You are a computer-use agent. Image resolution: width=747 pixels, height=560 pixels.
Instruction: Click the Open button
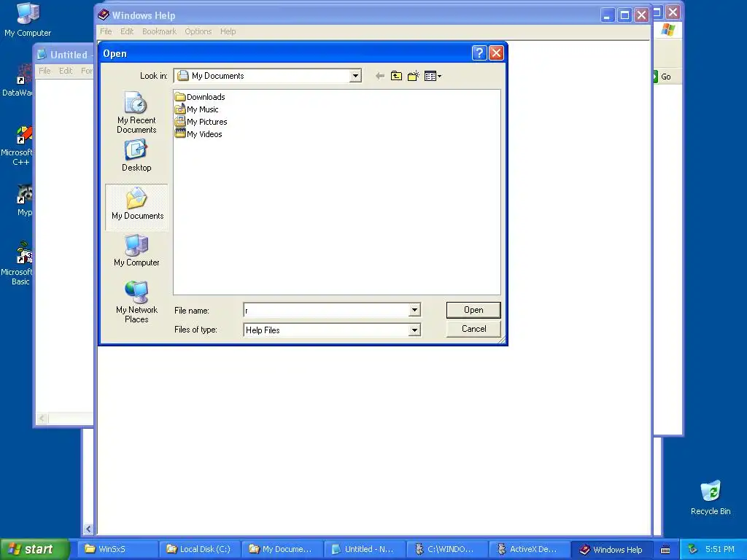(x=473, y=310)
